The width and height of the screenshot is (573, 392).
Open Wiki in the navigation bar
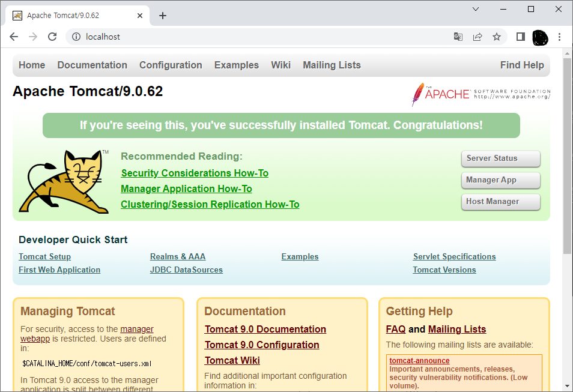pyautogui.click(x=280, y=65)
